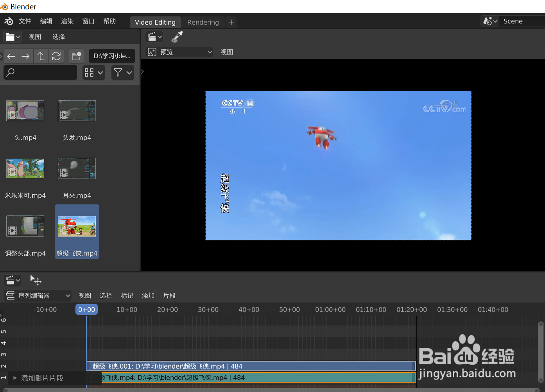The image size is (545, 392).
Task: Go back to previous folder
Action: [x=11, y=56]
